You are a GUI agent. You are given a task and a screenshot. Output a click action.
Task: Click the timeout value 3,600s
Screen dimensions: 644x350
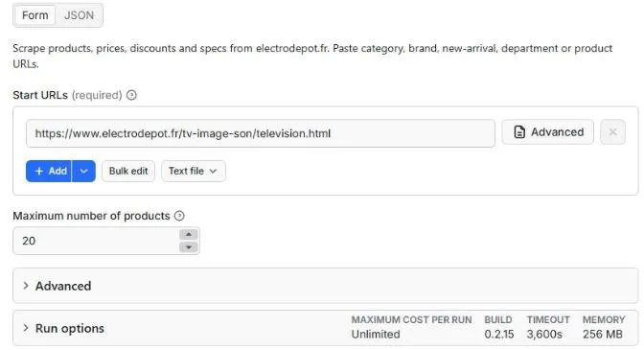coord(544,335)
